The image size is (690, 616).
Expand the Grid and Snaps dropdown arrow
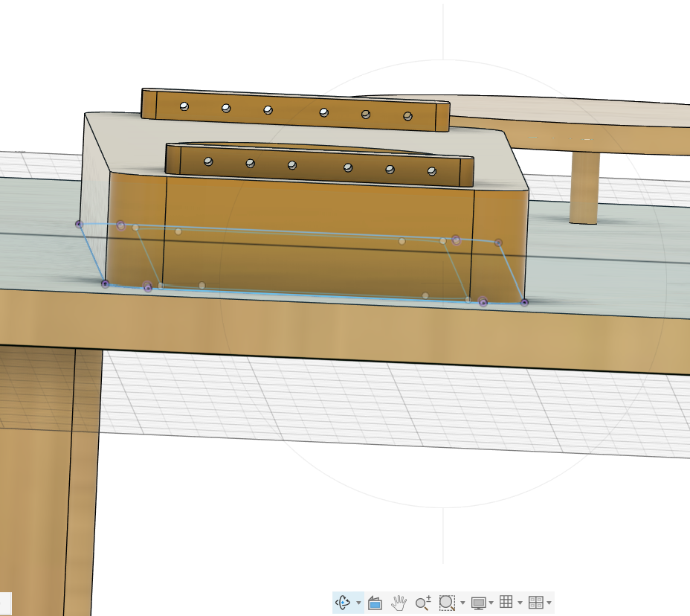[x=520, y=603]
